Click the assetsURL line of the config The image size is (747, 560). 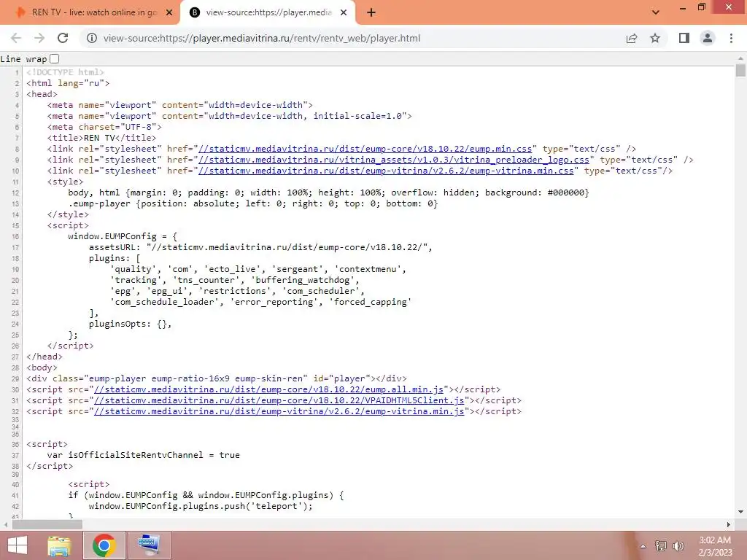coord(260,248)
